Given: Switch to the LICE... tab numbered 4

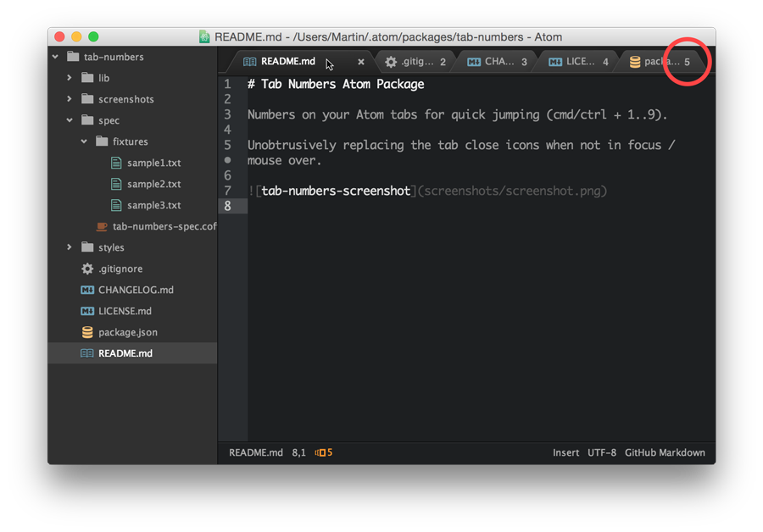Looking at the screenshot, I should point(579,62).
